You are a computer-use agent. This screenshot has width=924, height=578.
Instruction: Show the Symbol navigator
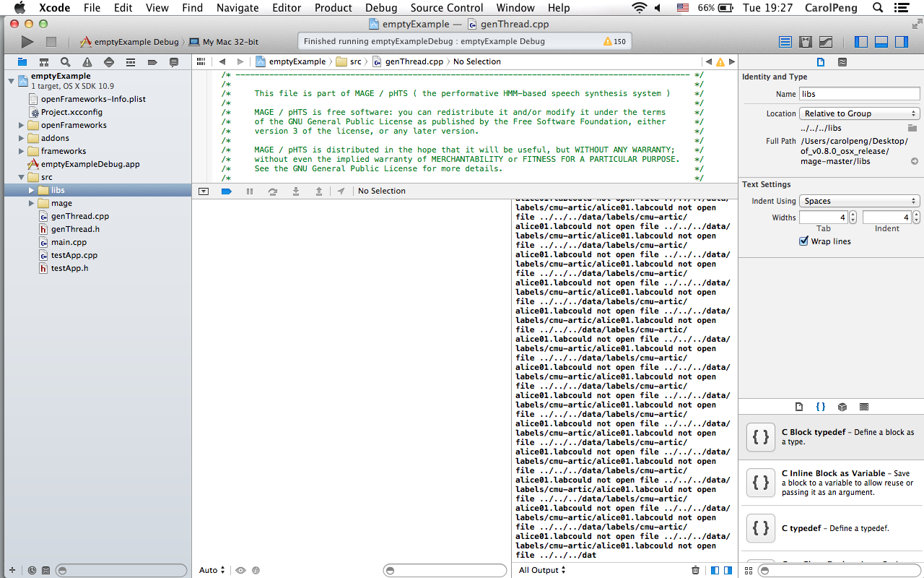44,62
